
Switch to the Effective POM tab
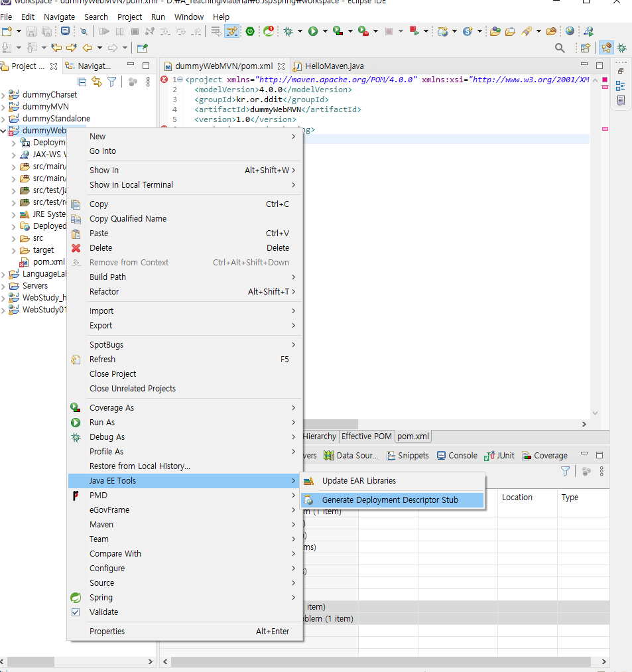click(x=366, y=437)
